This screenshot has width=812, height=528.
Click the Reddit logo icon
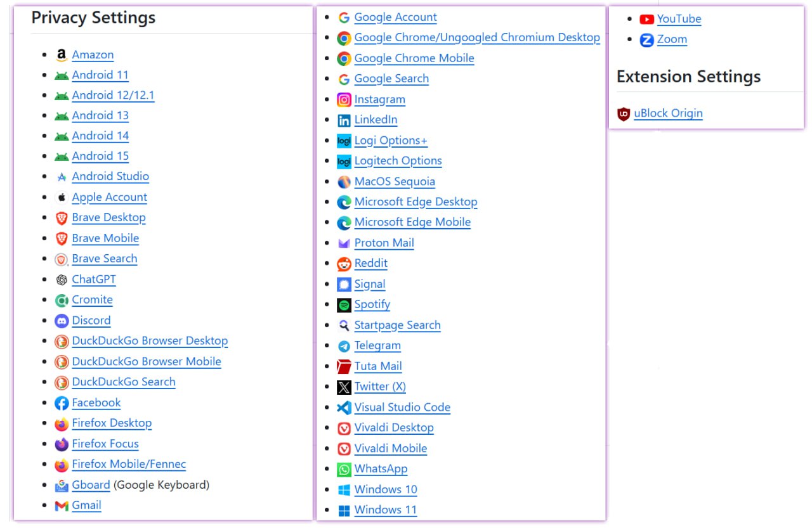point(344,264)
